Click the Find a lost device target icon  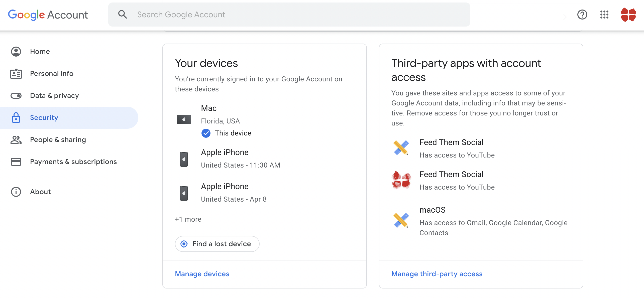pos(184,244)
